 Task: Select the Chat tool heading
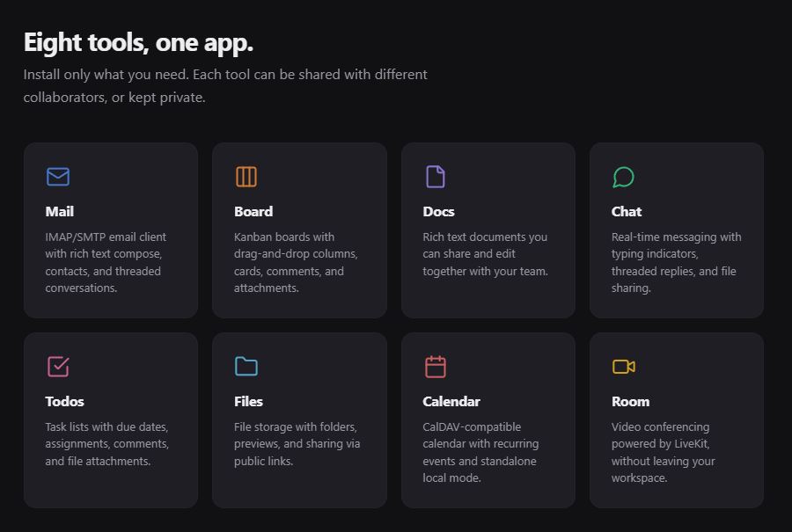tap(627, 211)
